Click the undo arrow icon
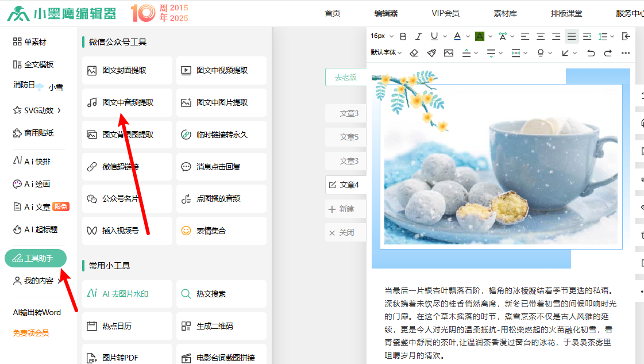The image size is (644, 364). [591, 53]
